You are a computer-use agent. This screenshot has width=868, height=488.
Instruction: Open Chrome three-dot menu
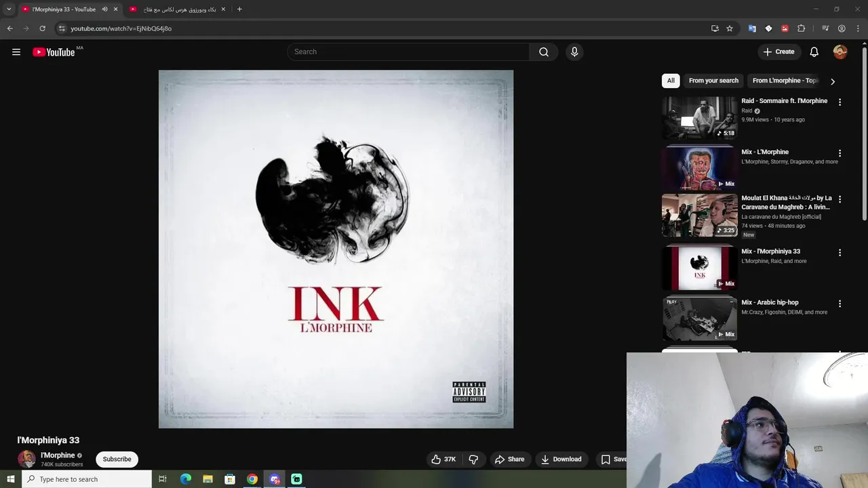[858, 28]
